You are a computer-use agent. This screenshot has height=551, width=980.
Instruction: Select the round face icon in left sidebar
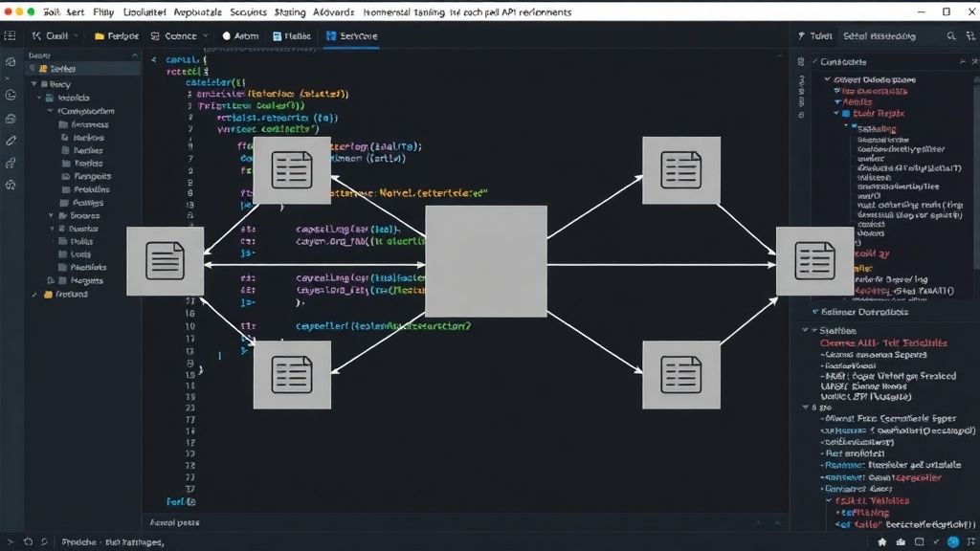(11, 95)
